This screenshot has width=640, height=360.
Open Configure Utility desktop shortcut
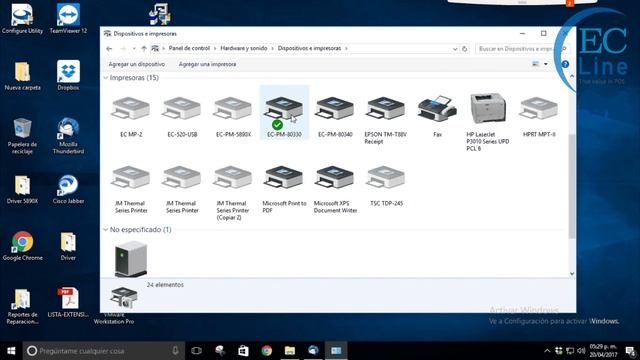(x=22, y=18)
